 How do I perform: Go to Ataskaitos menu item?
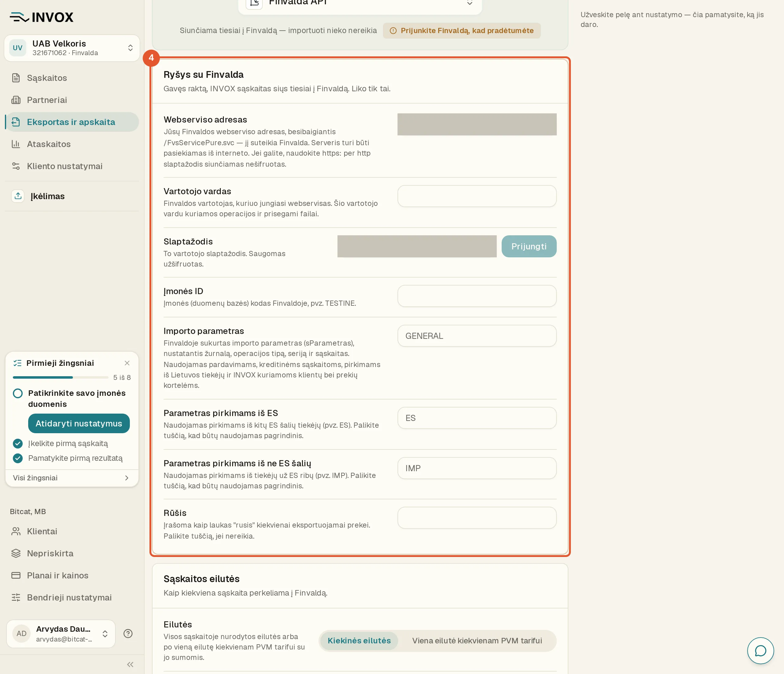pyautogui.click(x=72, y=144)
